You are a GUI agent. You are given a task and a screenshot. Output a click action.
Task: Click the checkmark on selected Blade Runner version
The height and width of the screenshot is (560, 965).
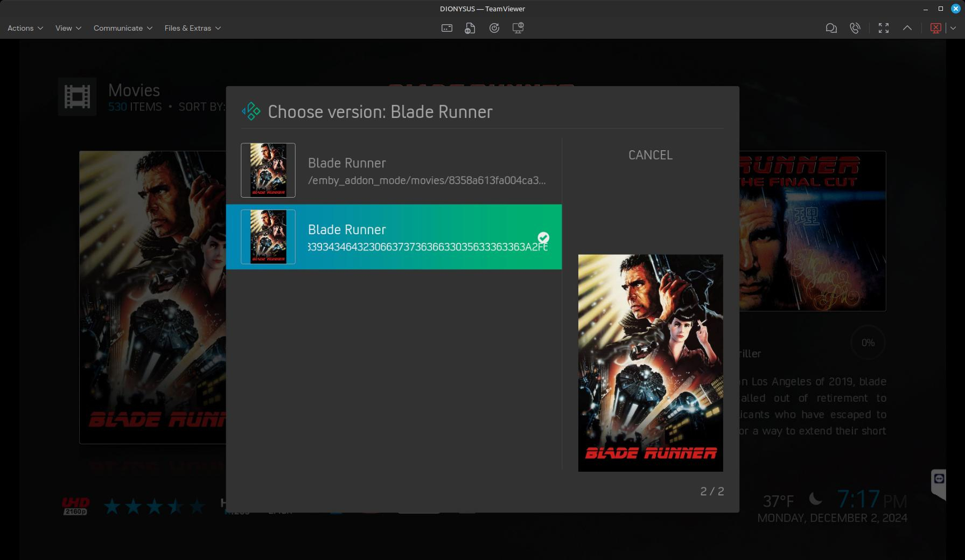[543, 237]
